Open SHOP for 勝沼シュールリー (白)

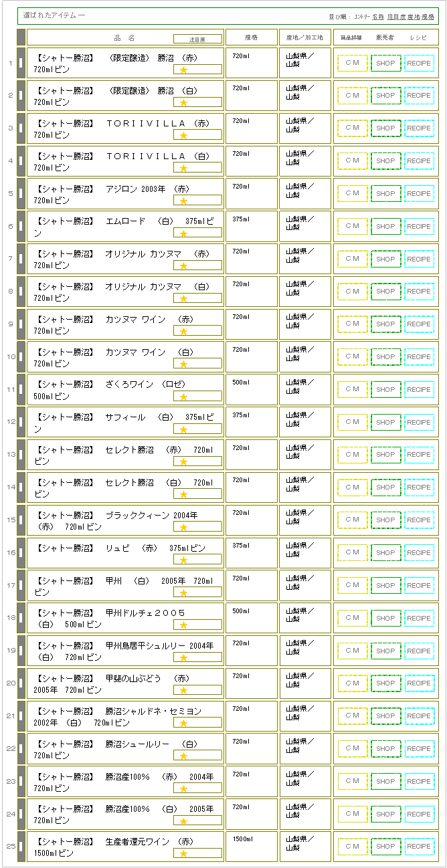386,748
